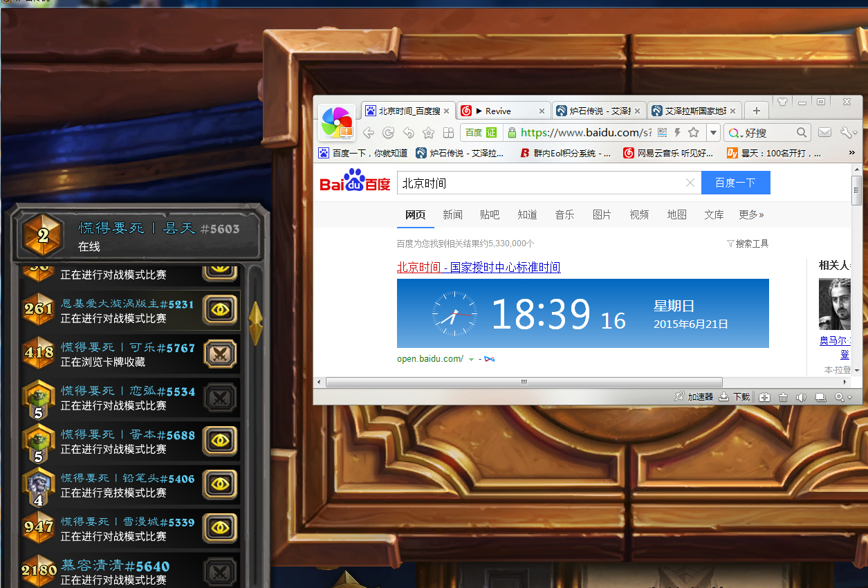Click the greyed swords icon for 恋弧#5534

coord(220,398)
